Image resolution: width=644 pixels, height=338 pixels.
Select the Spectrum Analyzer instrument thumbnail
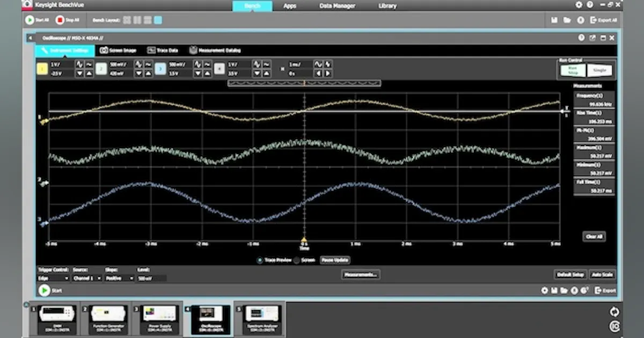point(262,319)
